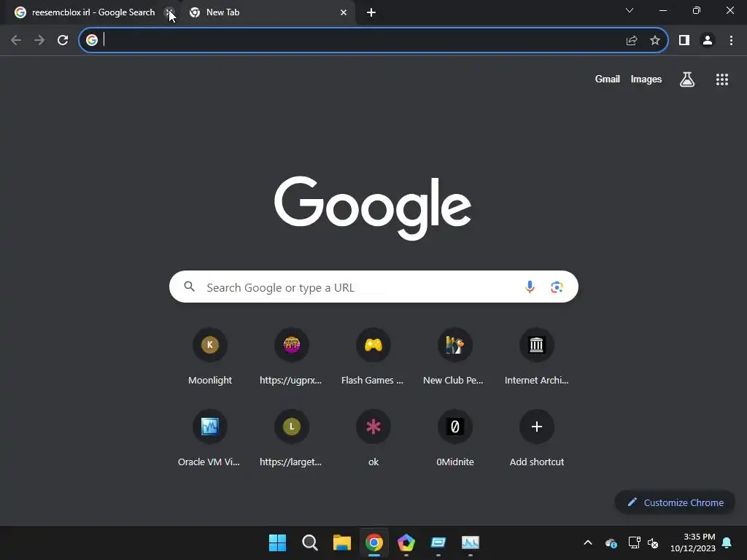Open the taskbar clock showing 3:35 PM

[x=693, y=542]
